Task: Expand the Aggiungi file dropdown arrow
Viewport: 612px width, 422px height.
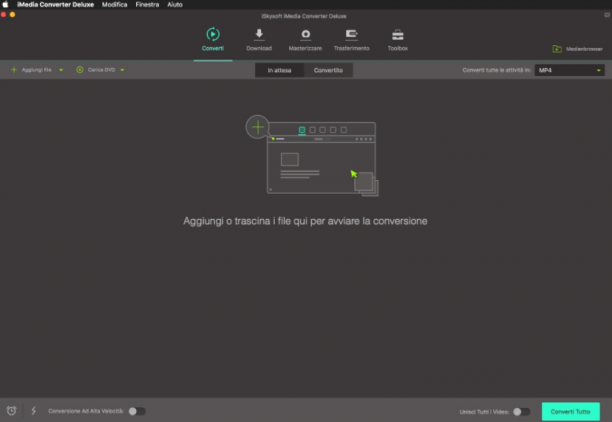Action: (x=61, y=70)
